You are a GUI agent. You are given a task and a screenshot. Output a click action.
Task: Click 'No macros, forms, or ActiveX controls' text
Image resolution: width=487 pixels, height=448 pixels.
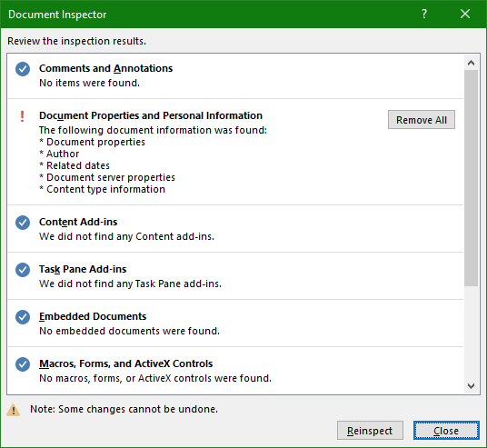(155, 378)
